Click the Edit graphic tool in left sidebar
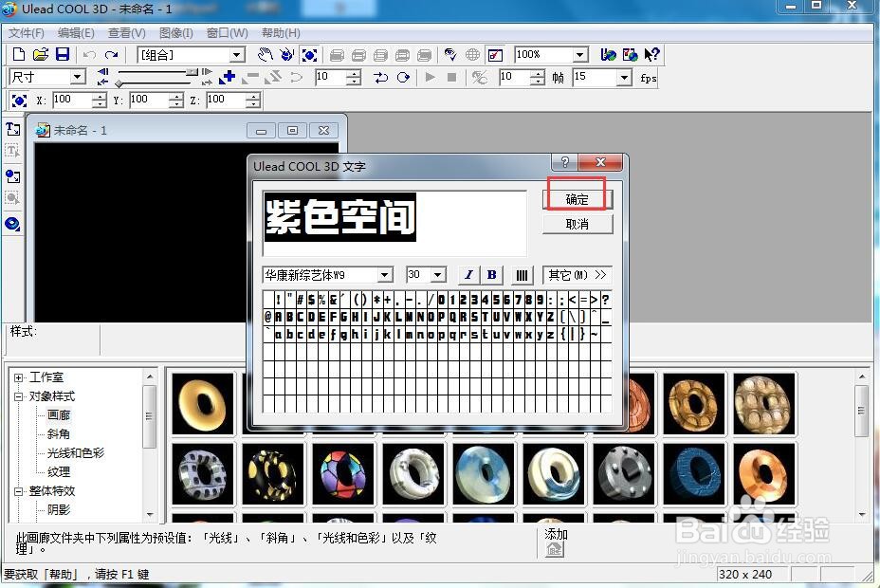This screenshot has height=588, width=880. point(13,198)
